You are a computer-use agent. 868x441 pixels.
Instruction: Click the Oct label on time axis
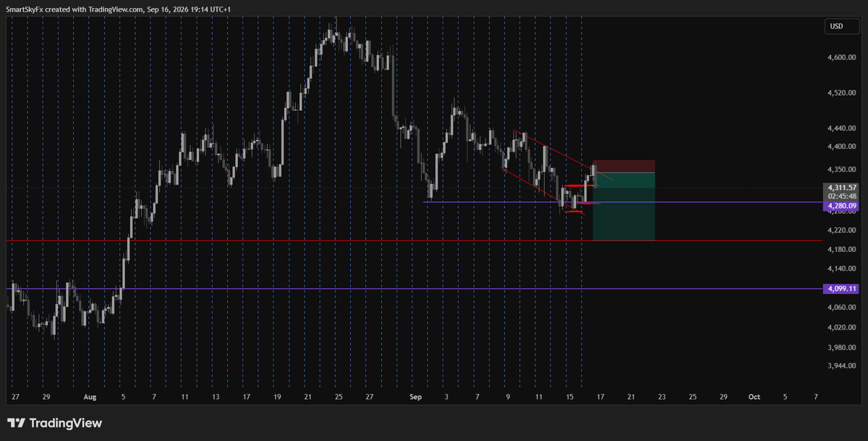(x=754, y=398)
